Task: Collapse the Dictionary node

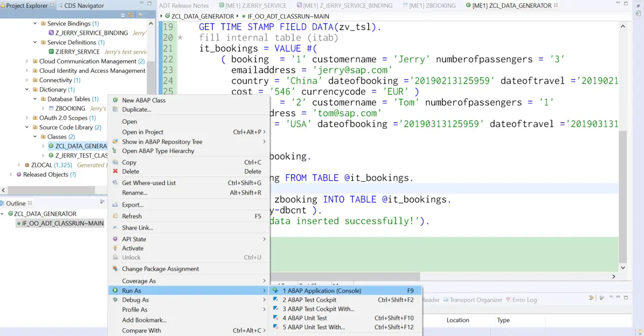Action: pos(27,89)
